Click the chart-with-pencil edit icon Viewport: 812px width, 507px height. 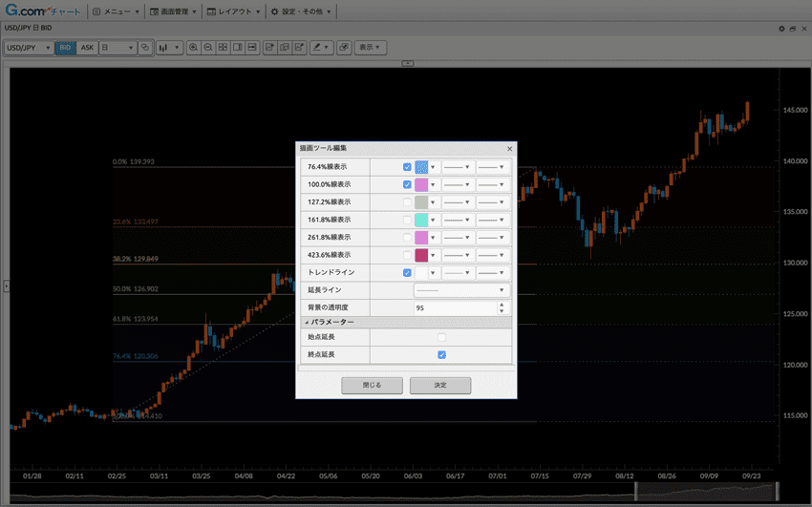point(299,47)
